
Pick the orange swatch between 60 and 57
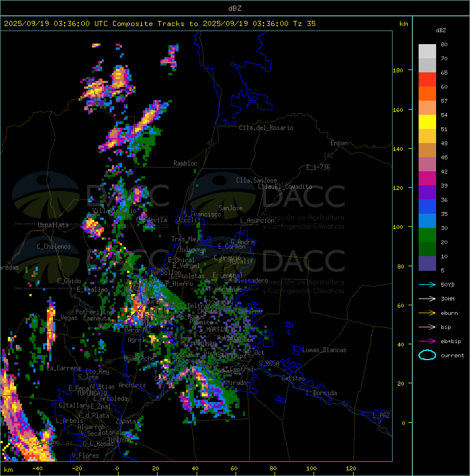coord(427,93)
